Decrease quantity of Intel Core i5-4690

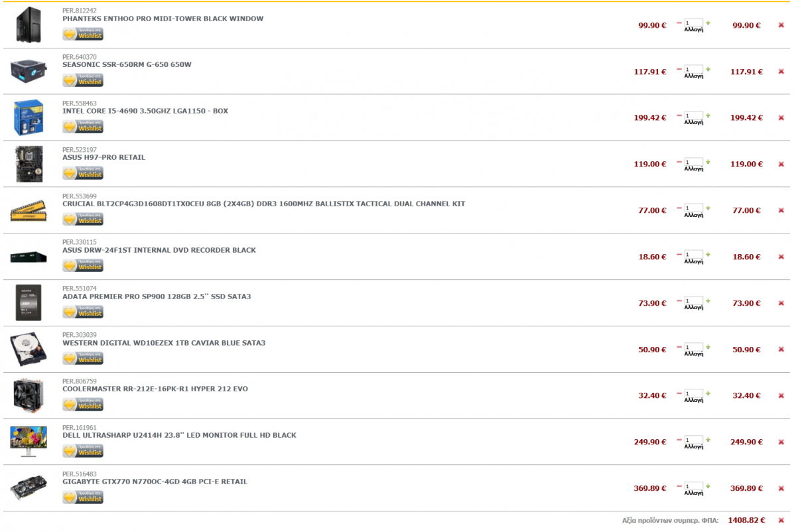679,116
